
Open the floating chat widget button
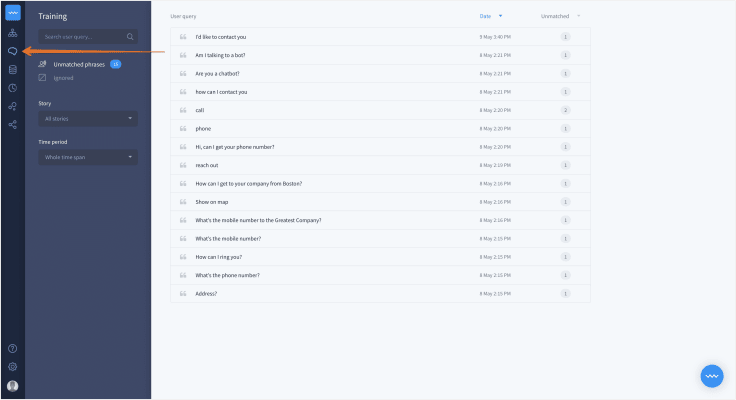click(711, 375)
